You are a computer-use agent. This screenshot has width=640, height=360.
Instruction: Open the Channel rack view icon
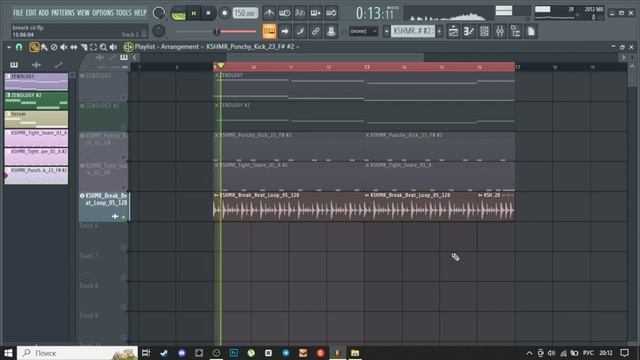pyautogui.click(x=484, y=31)
